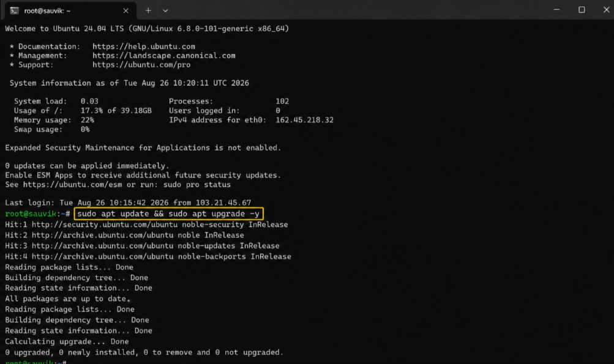Open the https://landscape.canonical.com link
614x364 pixels.
(163, 56)
